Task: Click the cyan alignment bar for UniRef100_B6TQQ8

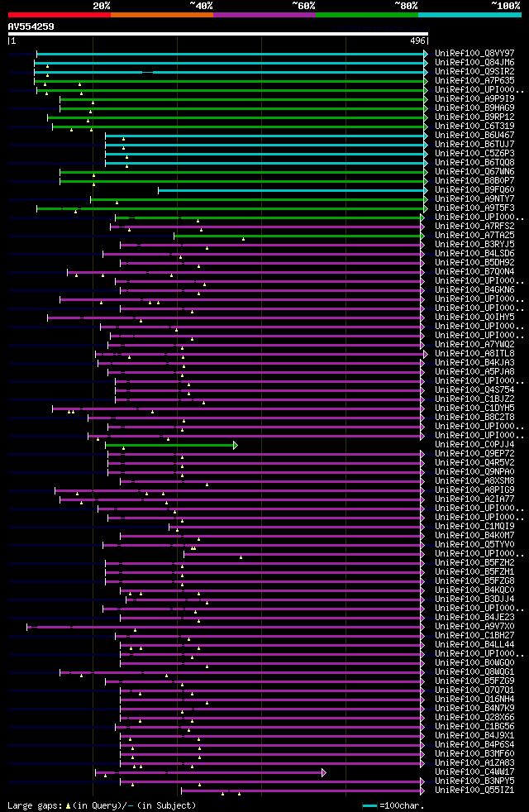Action: (266, 163)
